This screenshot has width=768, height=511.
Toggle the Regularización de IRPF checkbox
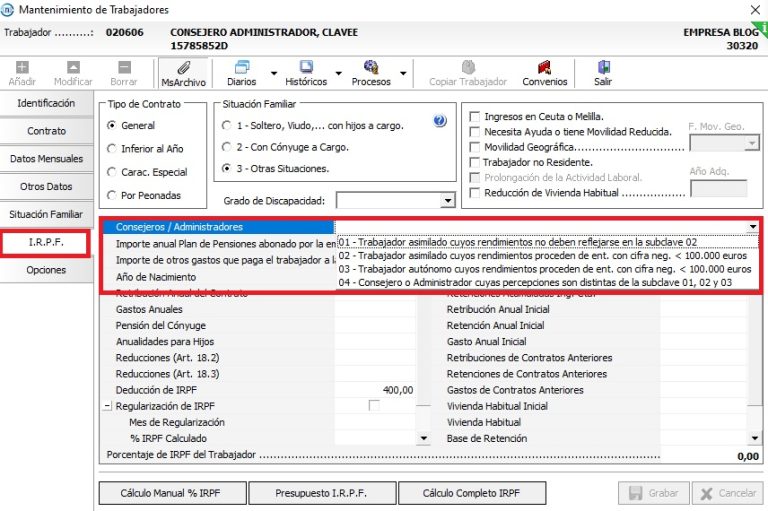tap(374, 406)
